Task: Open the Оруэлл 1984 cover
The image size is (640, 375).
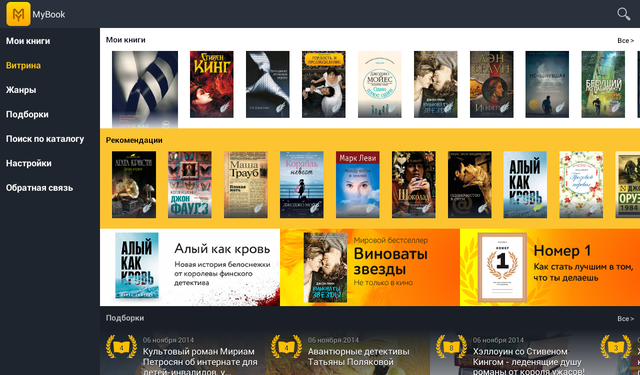Action: point(628,184)
